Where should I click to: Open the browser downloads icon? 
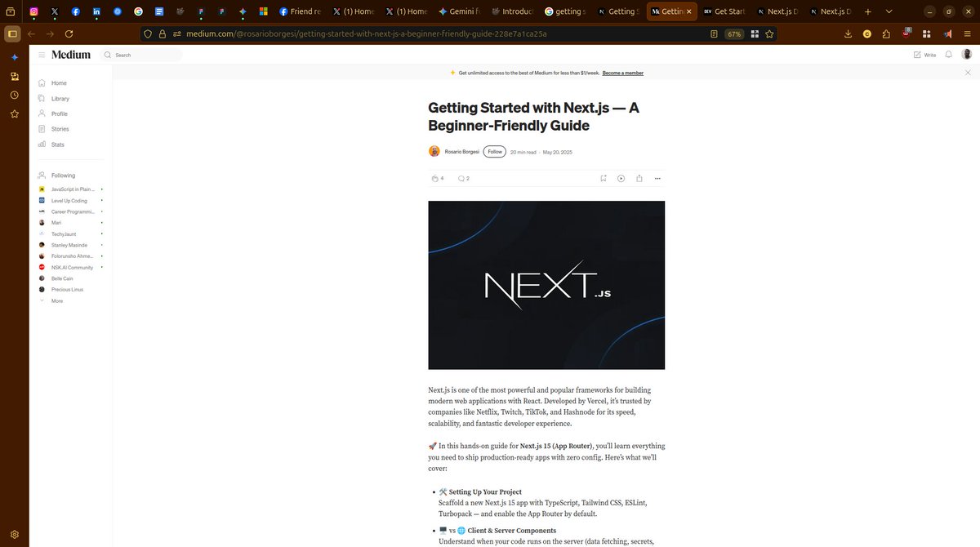[x=848, y=34]
